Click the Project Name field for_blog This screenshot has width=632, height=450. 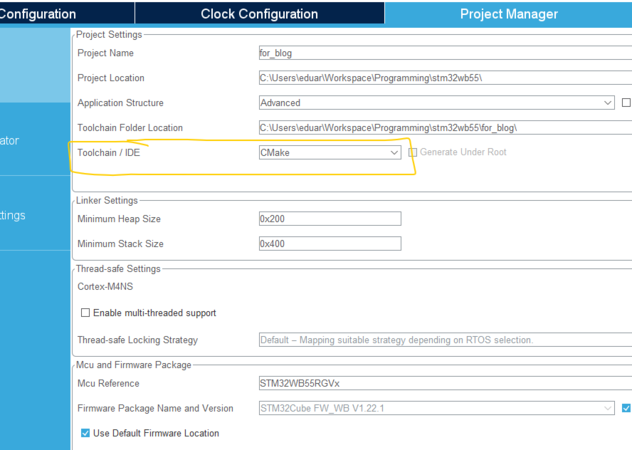click(x=445, y=53)
